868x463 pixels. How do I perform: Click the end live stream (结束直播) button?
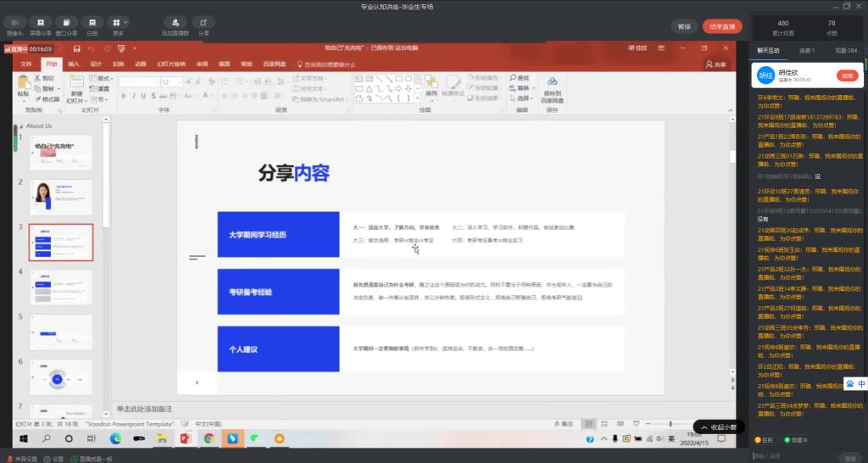pos(721,26)
